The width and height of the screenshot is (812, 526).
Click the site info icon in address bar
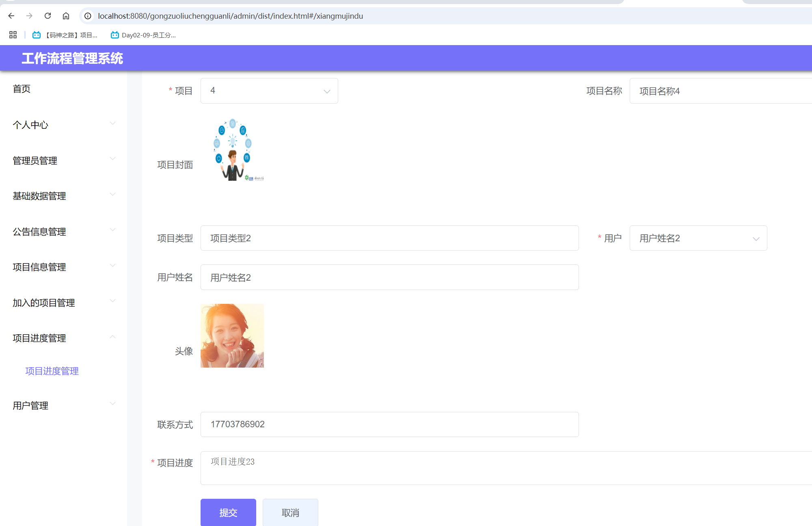coord(87,16)
